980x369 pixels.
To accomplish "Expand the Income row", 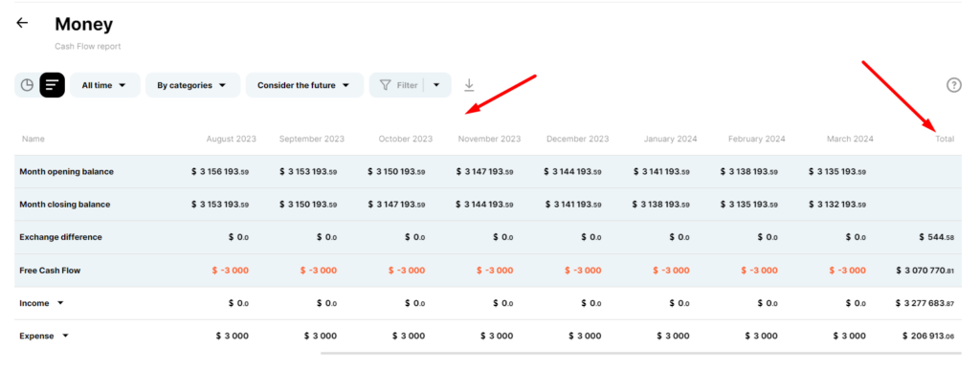I will [x=60, y=303].
